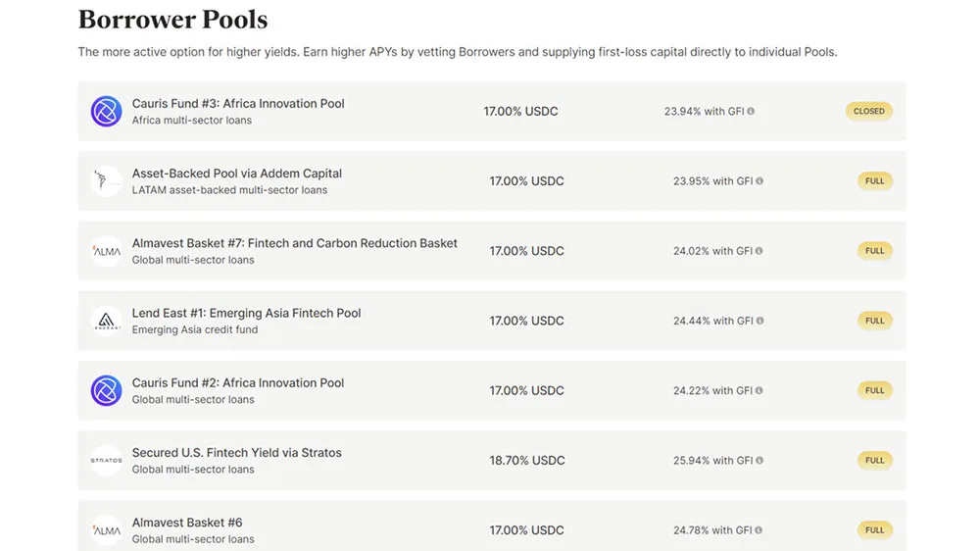Click 18.70% USDC yield in Stratos row

pos(527,461)
